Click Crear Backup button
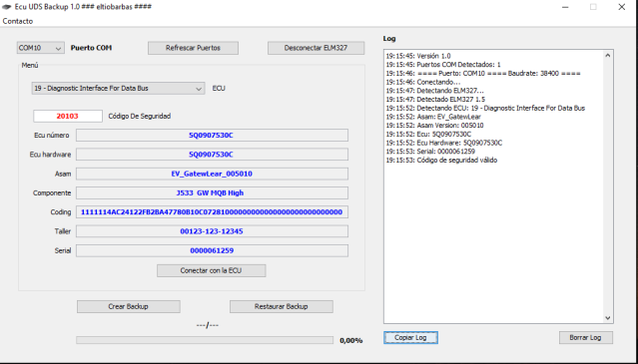This screenshot has width=638, height=364. (128, 306)
